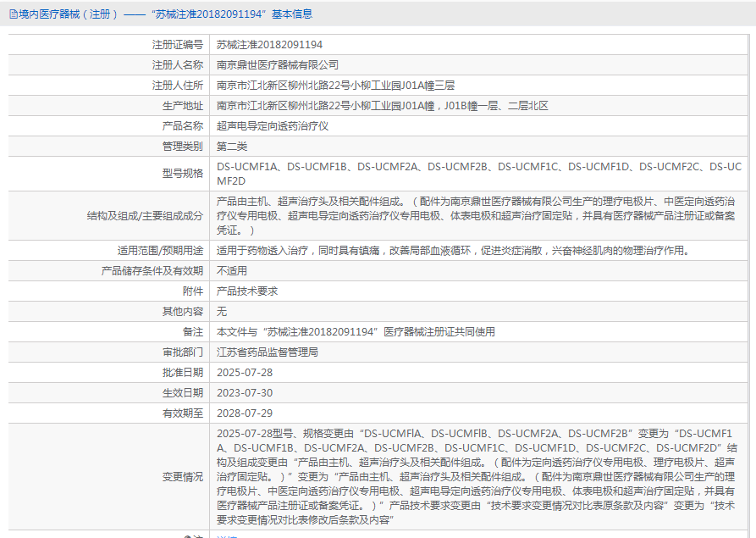The width and height of the screenshot is (756, 538).
Task: Click remark text 本文件与…医疗器械注册证共同使用
Action: 356,331
